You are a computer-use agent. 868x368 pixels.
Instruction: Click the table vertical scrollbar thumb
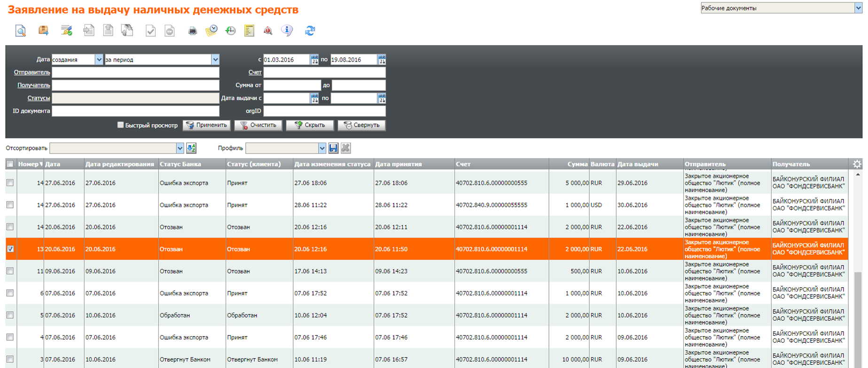click(858, 319)
